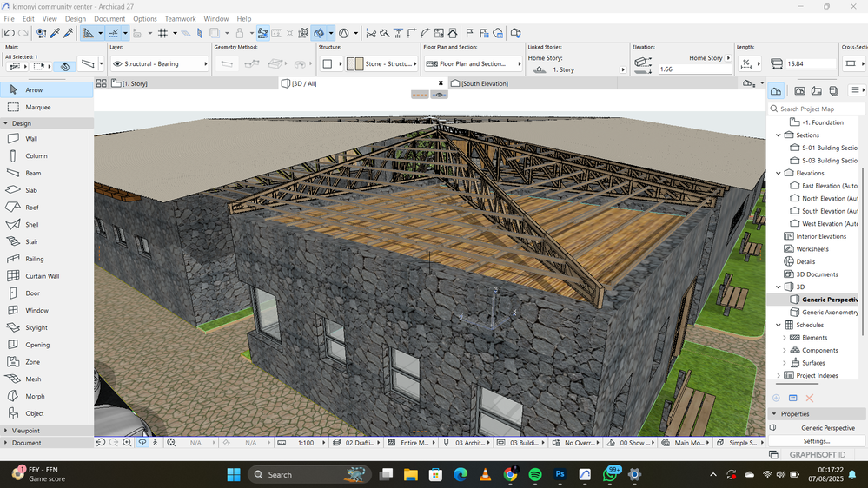This screenshot has height=488, width=868.
Task: Choose the Curtain Wall tool
Action: point(42,276)
